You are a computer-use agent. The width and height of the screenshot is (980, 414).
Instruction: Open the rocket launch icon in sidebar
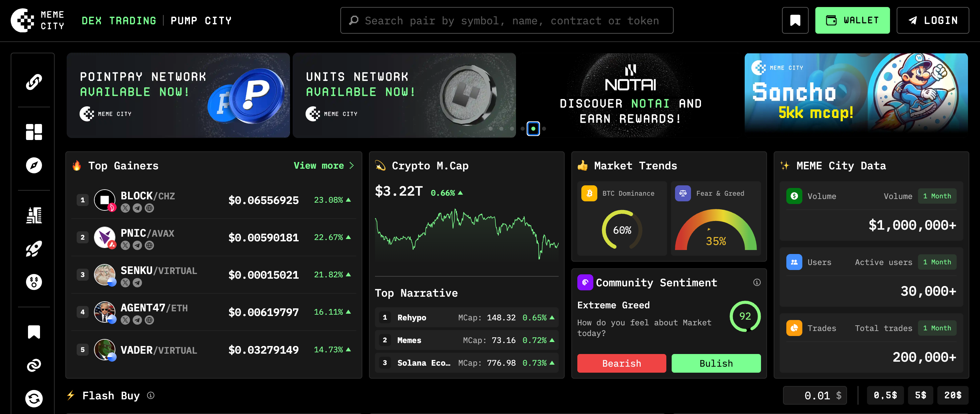coord(34,249)
